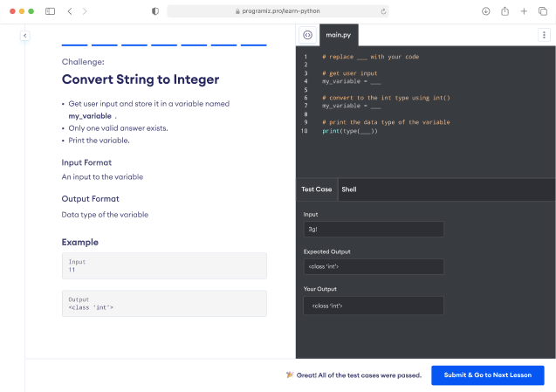
Task: Focus the programiz.pro address bar
Action: [278, 11]
